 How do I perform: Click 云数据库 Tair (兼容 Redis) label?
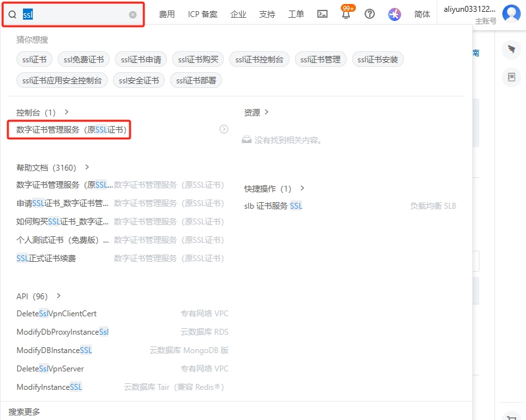click(x=174, y=387)
